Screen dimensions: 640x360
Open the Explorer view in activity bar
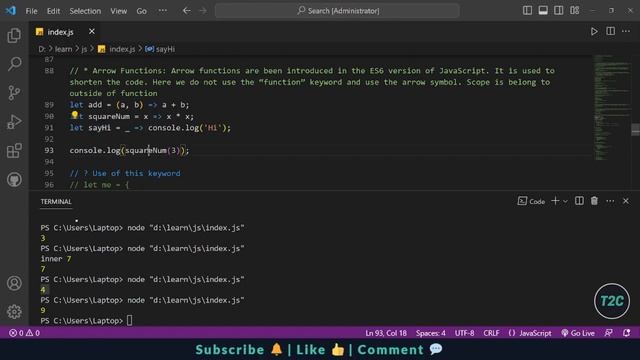[14, 36]
